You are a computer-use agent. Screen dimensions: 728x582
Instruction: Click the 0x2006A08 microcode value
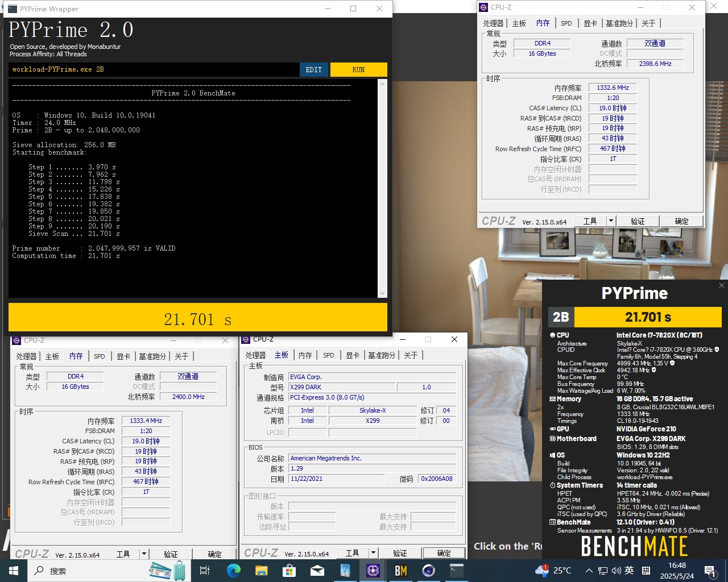(437, 479)
